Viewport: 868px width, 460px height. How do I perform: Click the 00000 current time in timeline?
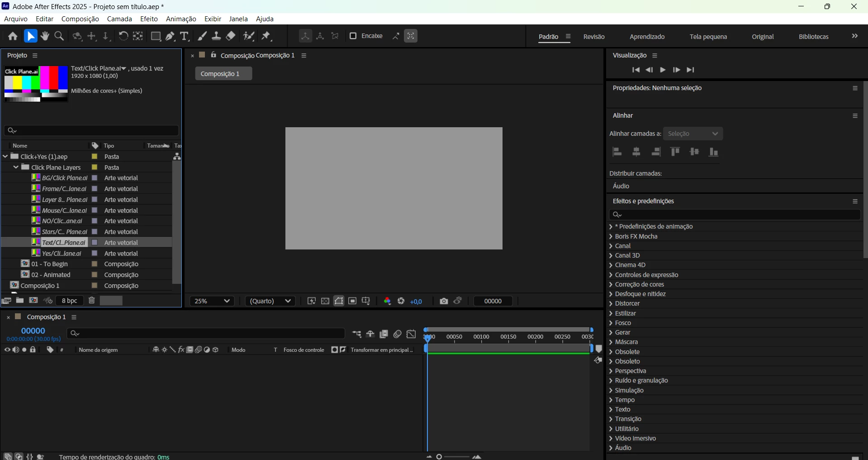[33, 331]
